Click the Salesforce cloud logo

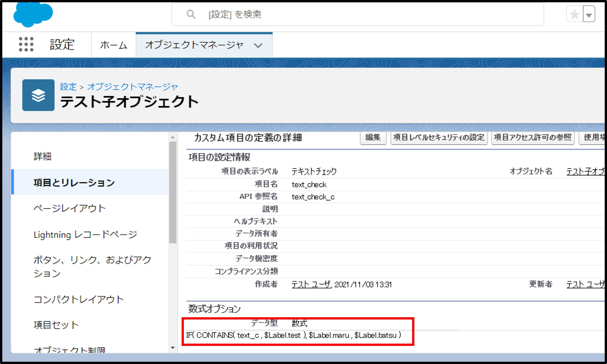click(33, 14)
